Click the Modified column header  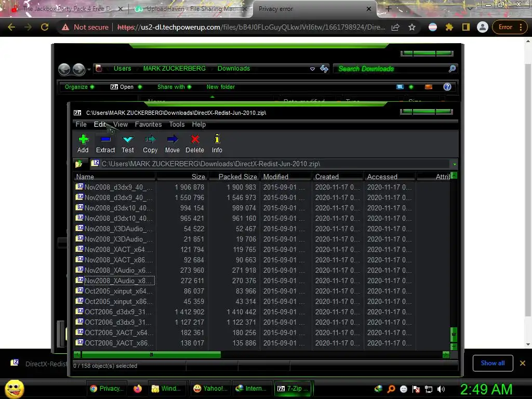click(x=286, y=177)
